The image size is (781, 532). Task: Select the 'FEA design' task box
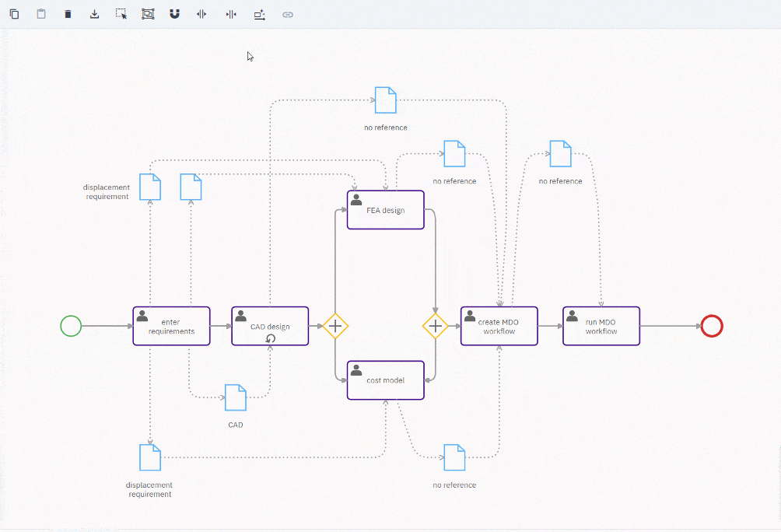click(386, 210)
